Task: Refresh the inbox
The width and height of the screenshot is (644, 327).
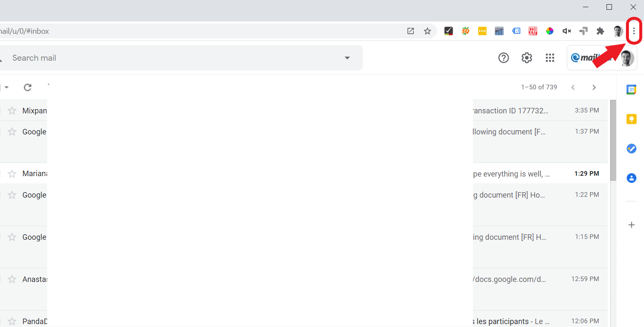Action: click(28, 87)
